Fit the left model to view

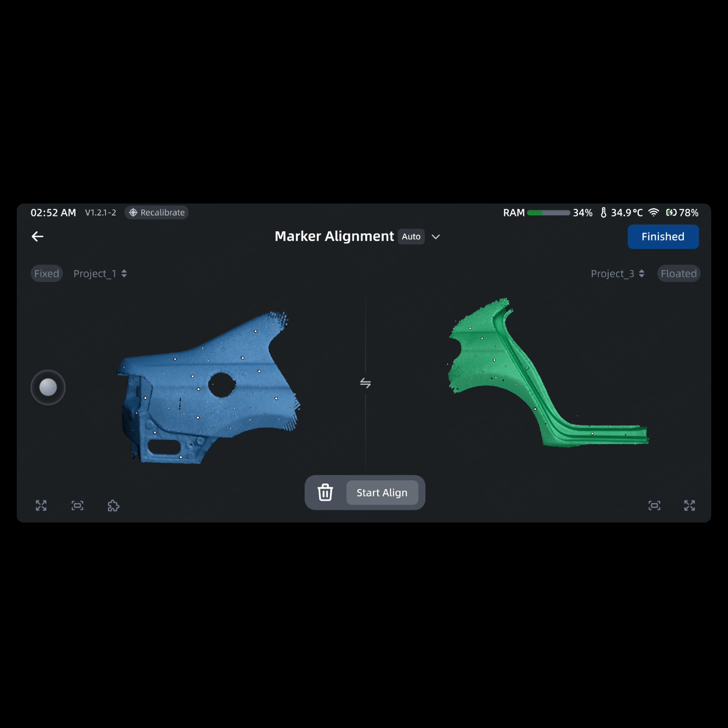pos(77,505)
